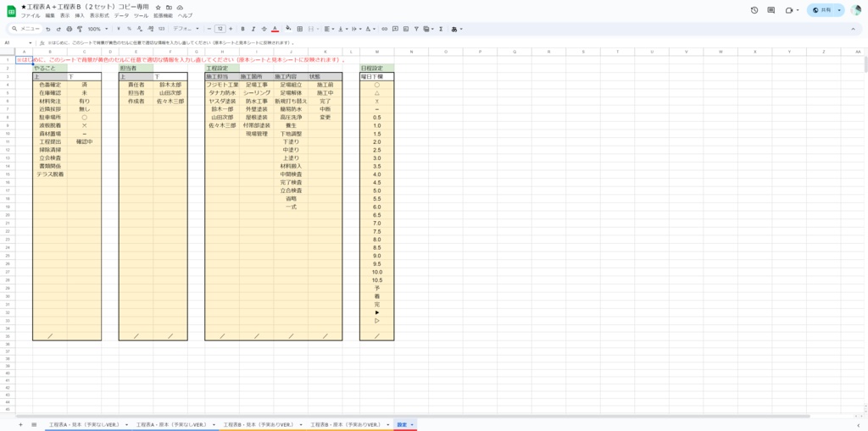Open the ヘルプ menu

[186, 15]
